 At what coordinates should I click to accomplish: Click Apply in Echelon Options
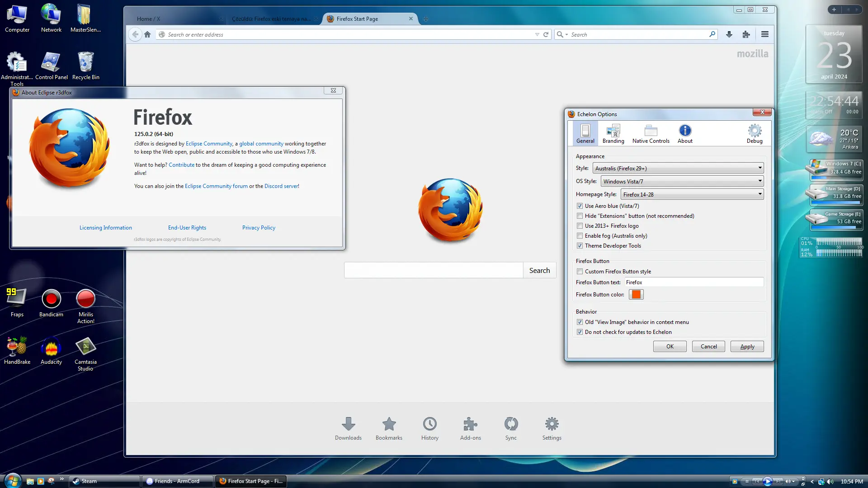coord(747,347)
